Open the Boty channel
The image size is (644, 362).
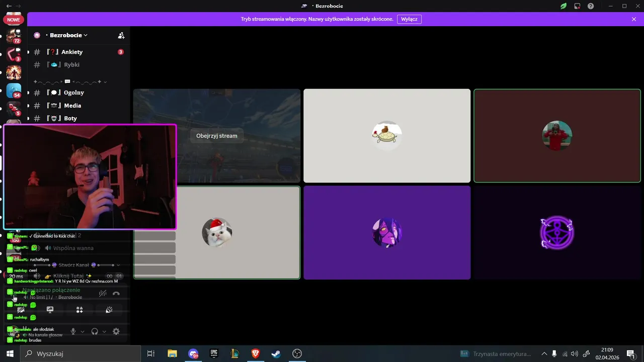pyautogui.click(x=78, y=119)
